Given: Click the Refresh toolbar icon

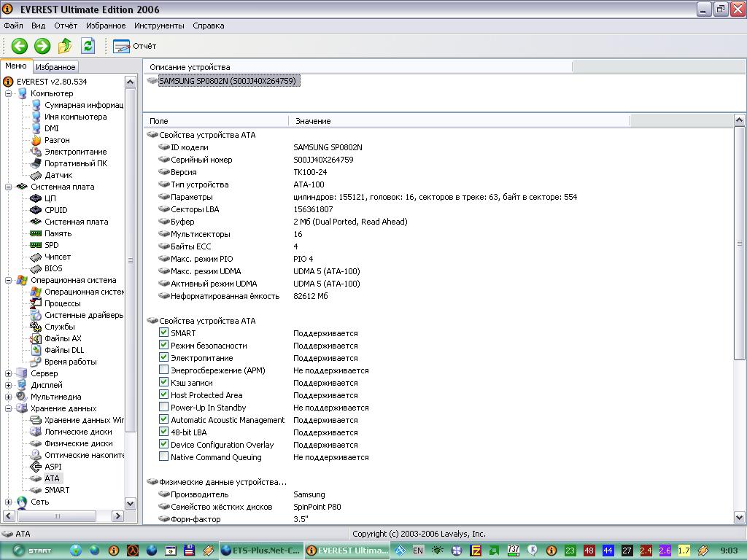Looking at the screenshot, I should pos(88,46).
